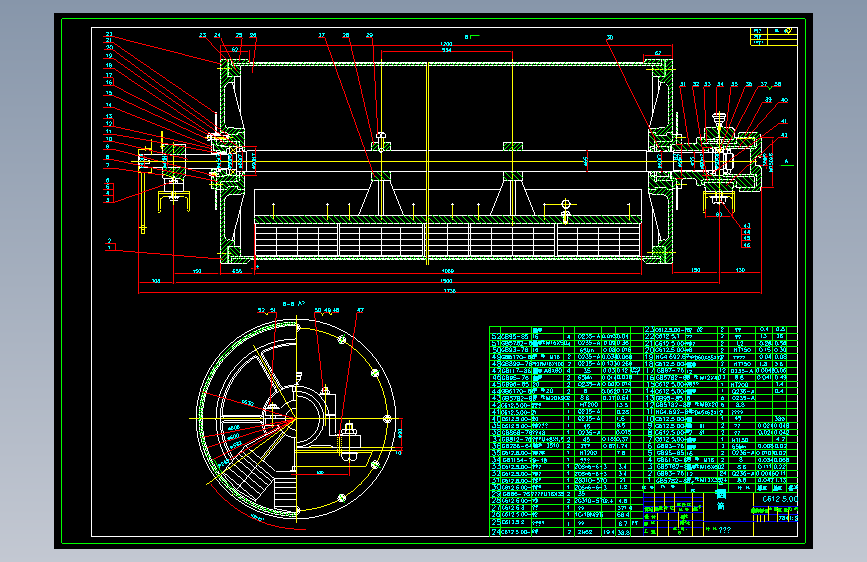This screenshot has width=867, height=562.
Task: Select the 554 dimension below 1200
Action: [x=446, y=50]
